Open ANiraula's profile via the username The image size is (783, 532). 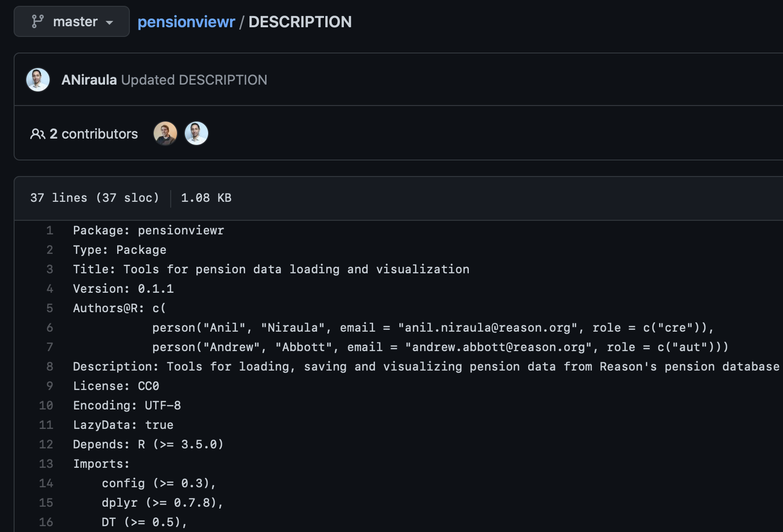[x=89, y=80]
